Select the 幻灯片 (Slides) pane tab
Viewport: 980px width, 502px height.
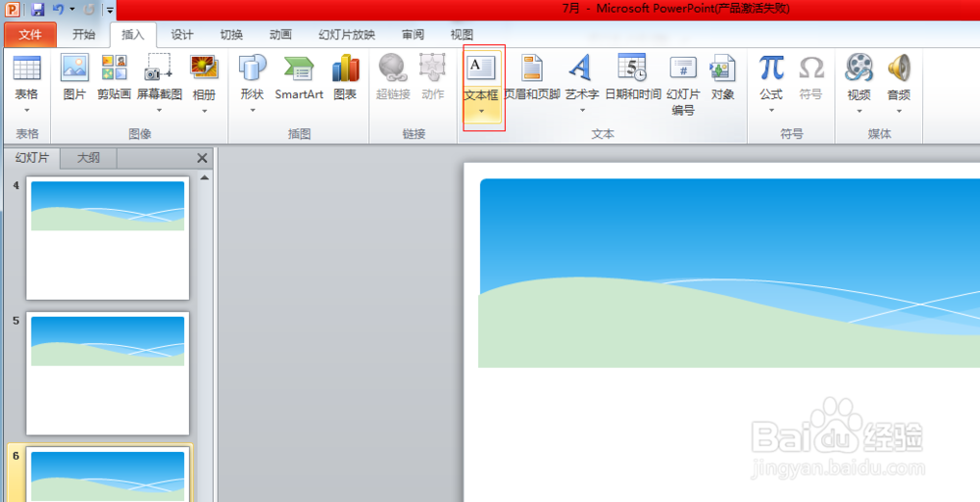point(32,158)
